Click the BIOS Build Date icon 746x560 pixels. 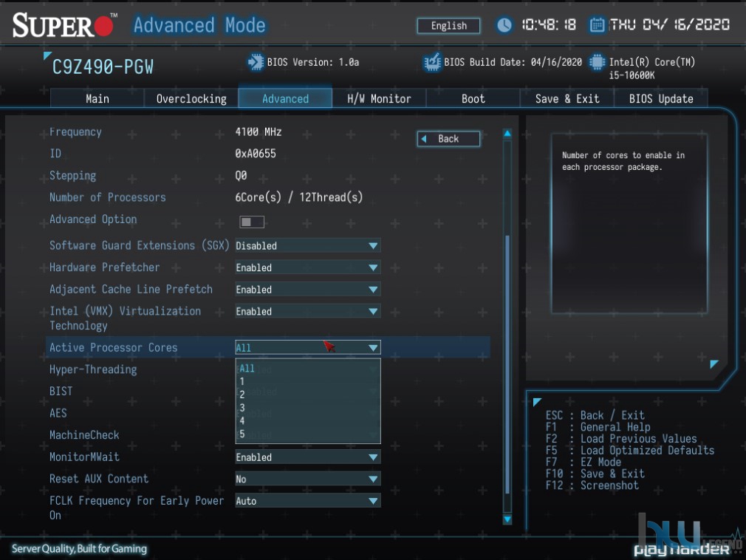click(432, 62)
